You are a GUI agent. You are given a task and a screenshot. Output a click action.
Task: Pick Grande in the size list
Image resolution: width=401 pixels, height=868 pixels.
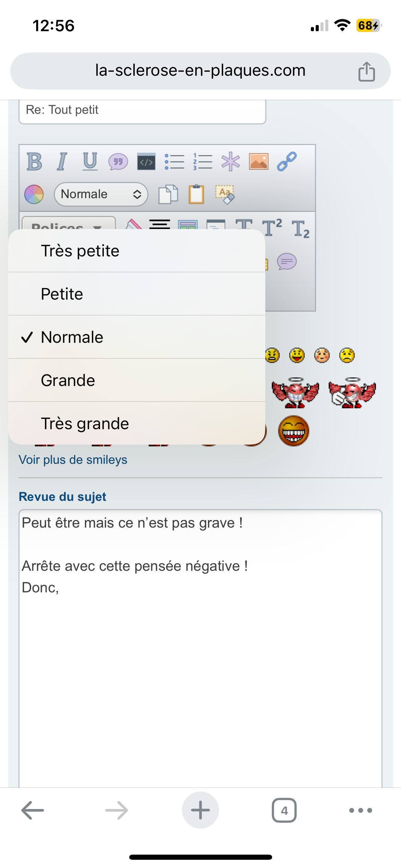137,380
